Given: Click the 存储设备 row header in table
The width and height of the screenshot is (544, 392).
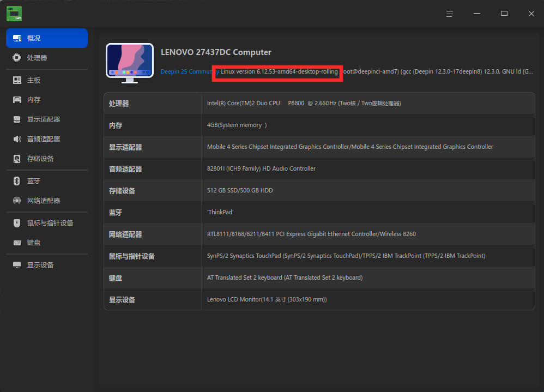Looking at the screenshot, I should tap(122, 191).
